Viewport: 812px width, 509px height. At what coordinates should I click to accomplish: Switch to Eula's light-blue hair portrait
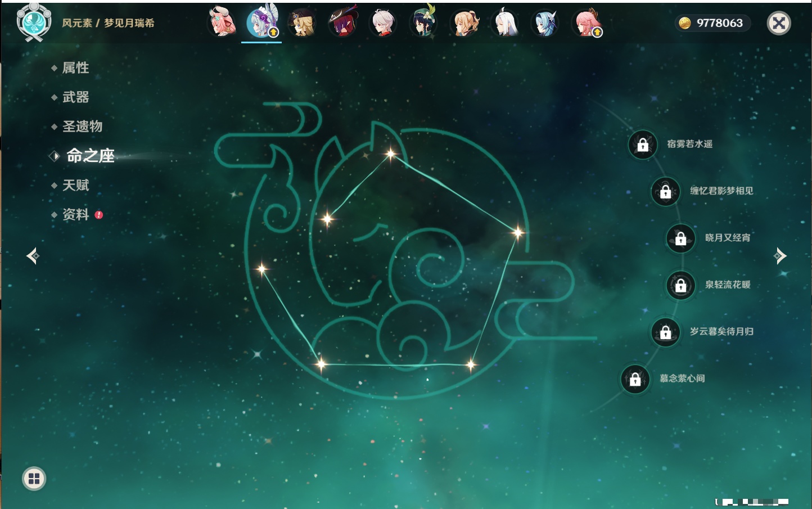(x=545, y=23)
